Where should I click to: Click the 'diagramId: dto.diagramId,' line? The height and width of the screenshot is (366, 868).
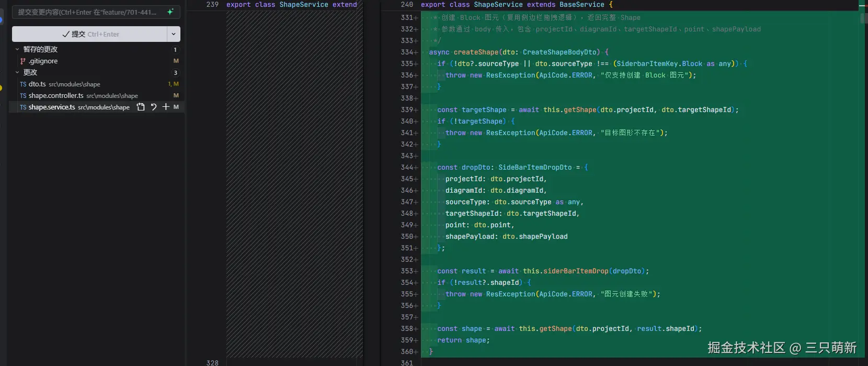(x=496, y=190)
